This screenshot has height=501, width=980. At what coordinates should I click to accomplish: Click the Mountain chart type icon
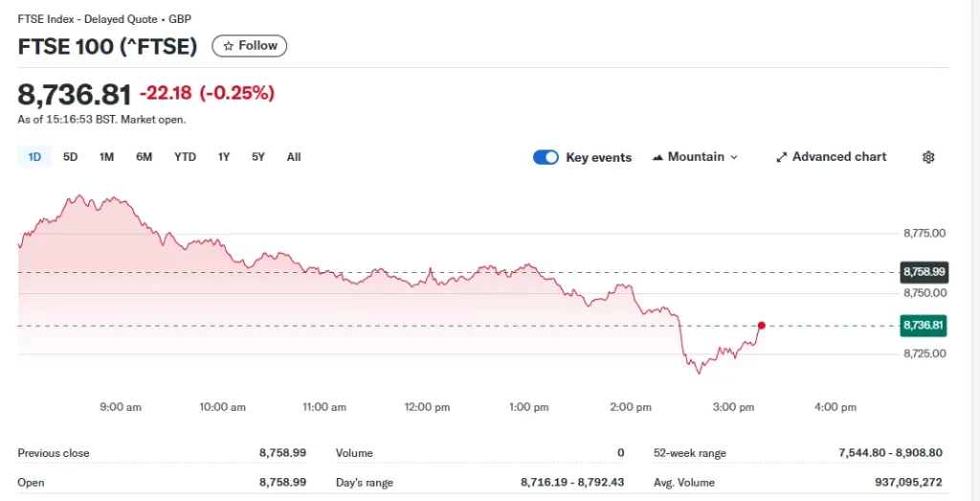coord(657,158)
